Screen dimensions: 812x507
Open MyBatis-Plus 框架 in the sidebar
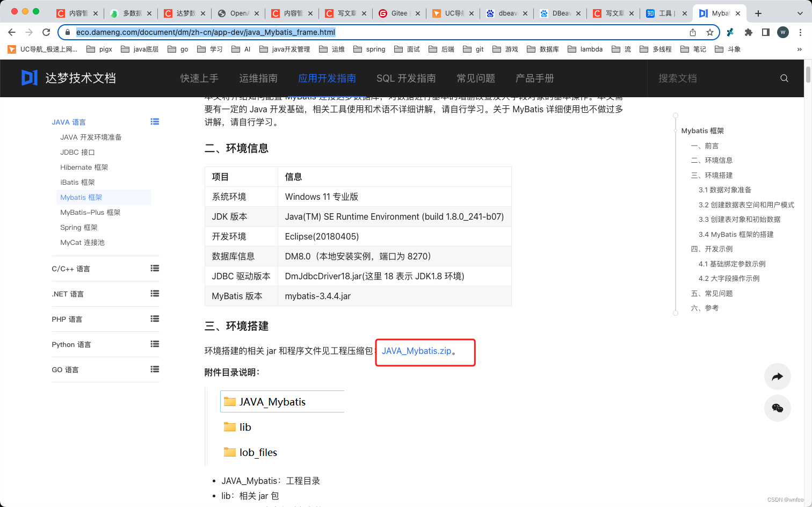[x=90, y=213]
